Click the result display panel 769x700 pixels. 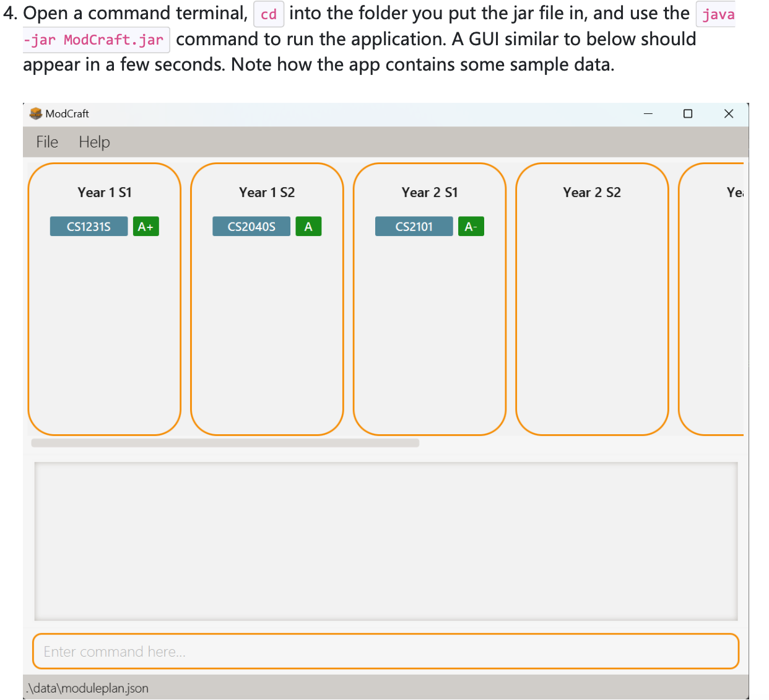pyautogui.click(x=386, y=541)
